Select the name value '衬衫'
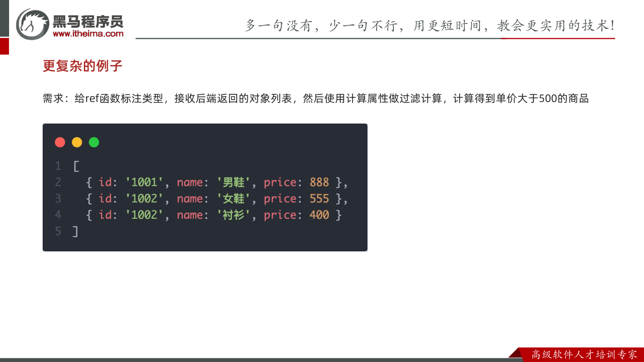Viewport: 644px width, 362px height. (x=233, y=215)
